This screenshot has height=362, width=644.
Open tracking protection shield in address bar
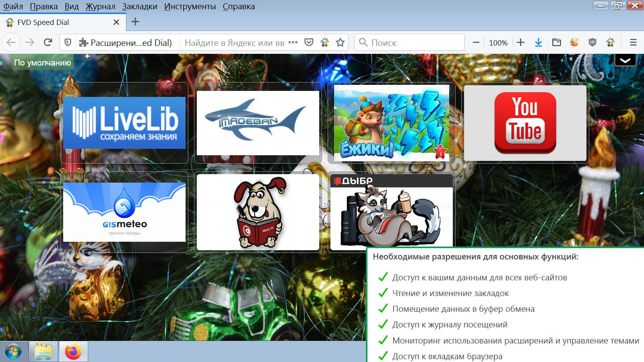[x=68, y=42]
